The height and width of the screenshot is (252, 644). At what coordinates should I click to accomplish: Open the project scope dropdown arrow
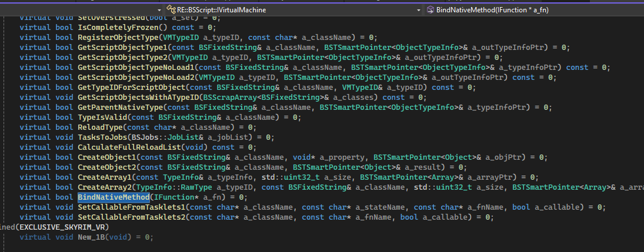point(160,10)
